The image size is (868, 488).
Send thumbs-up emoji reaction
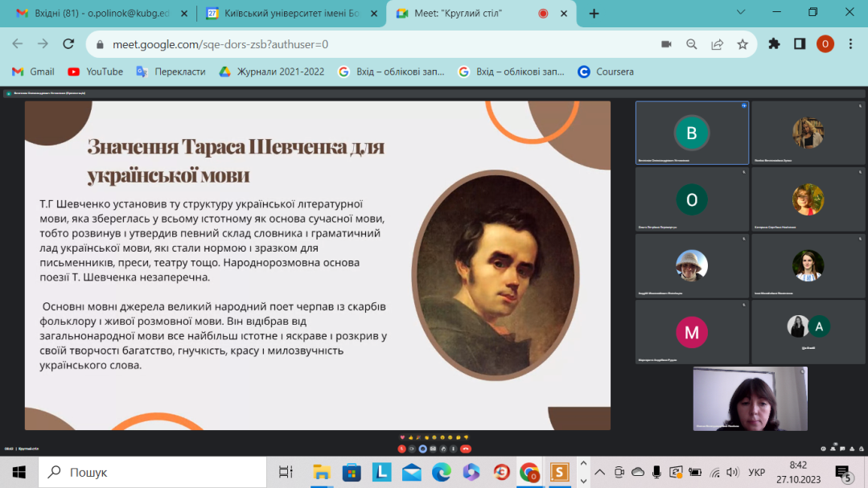tap(409, 437)
